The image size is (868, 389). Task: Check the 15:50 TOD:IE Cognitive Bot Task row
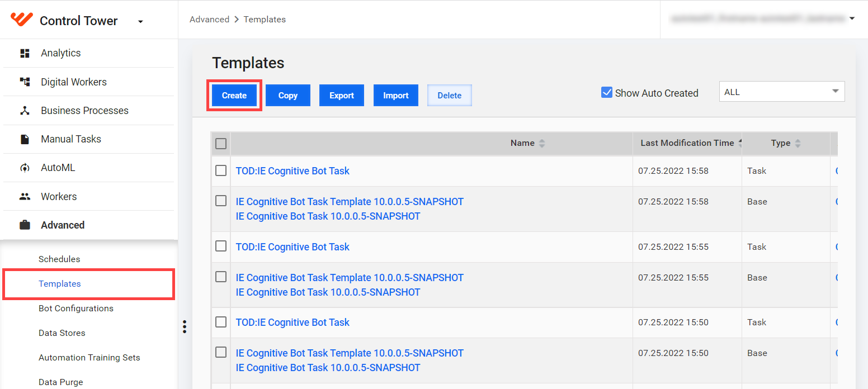click(221, 322)
